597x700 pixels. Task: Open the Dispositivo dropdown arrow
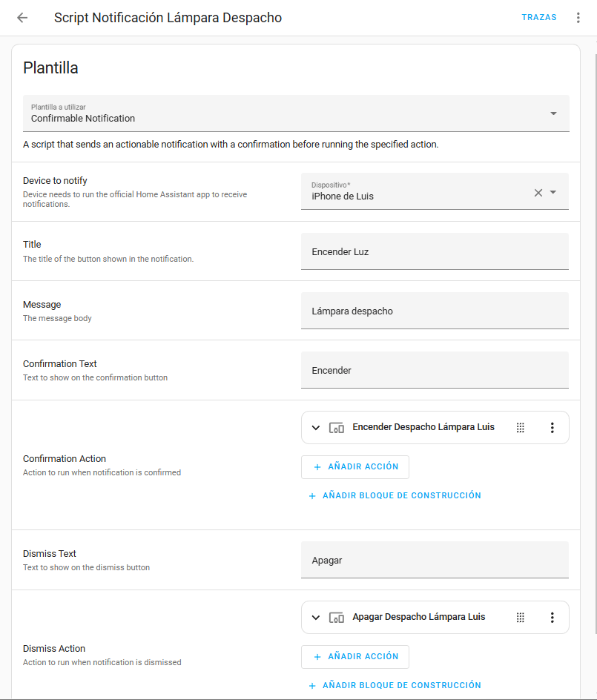coord(553,193)
